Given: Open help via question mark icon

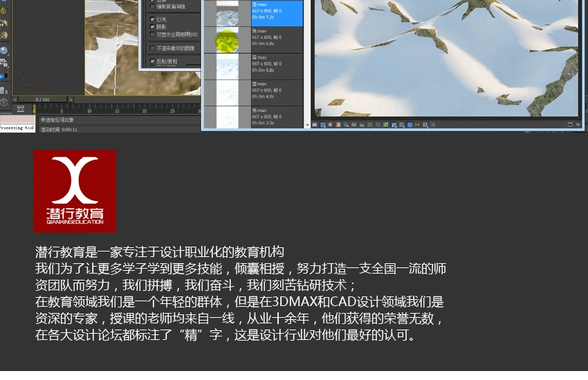Looking at the screenshot, I should click(3, 102).
